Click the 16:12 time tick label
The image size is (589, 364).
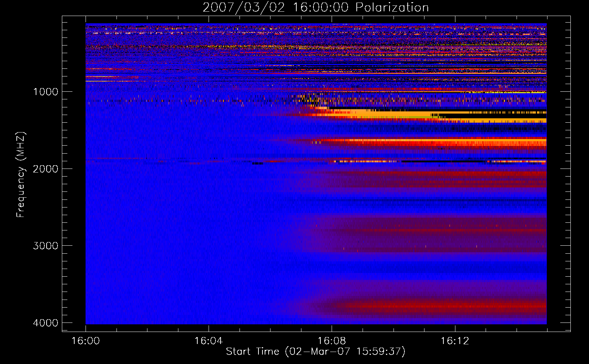point(455,341)
